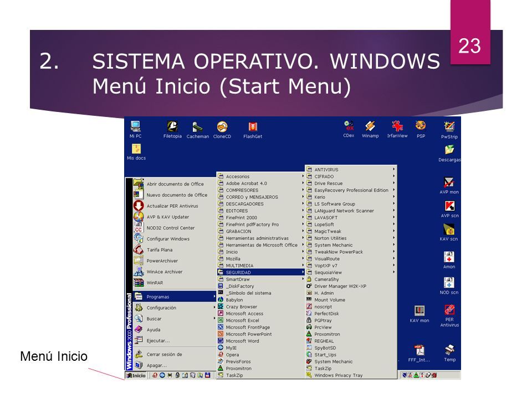Open NOD scn desktop icon
532x399 pixels.
[x=449, y=286]
